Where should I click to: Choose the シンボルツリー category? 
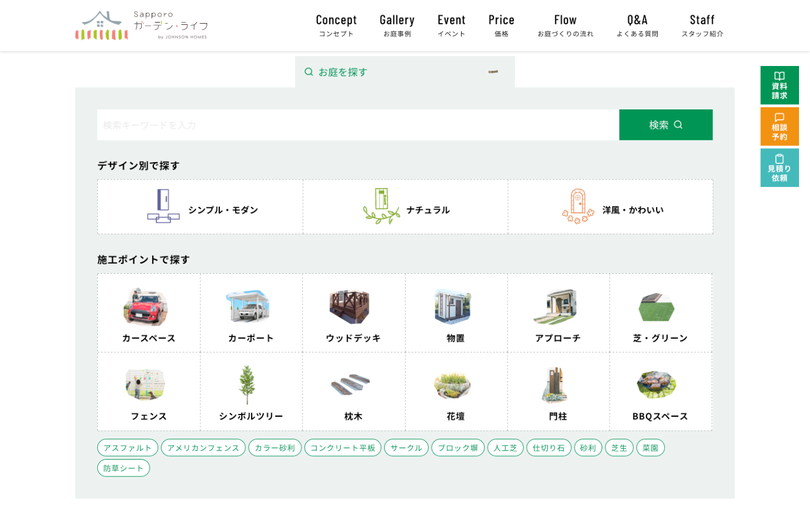click(x=250, y=391)
